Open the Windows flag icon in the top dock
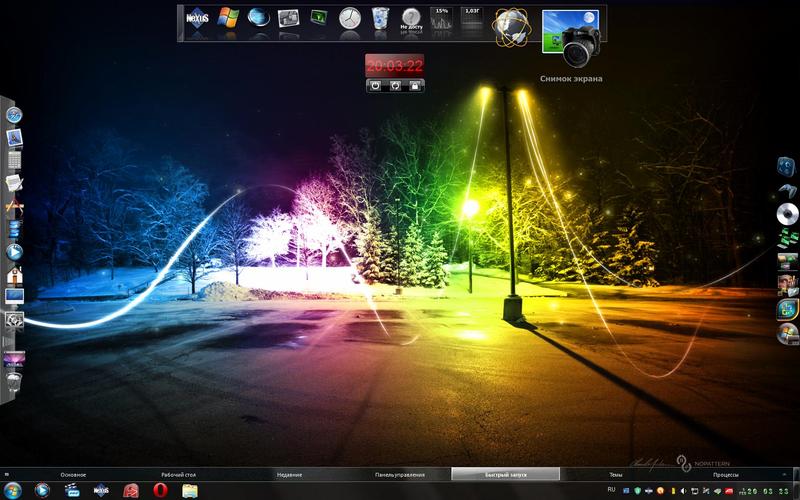800x500 pixels. [x=228, y=18]
